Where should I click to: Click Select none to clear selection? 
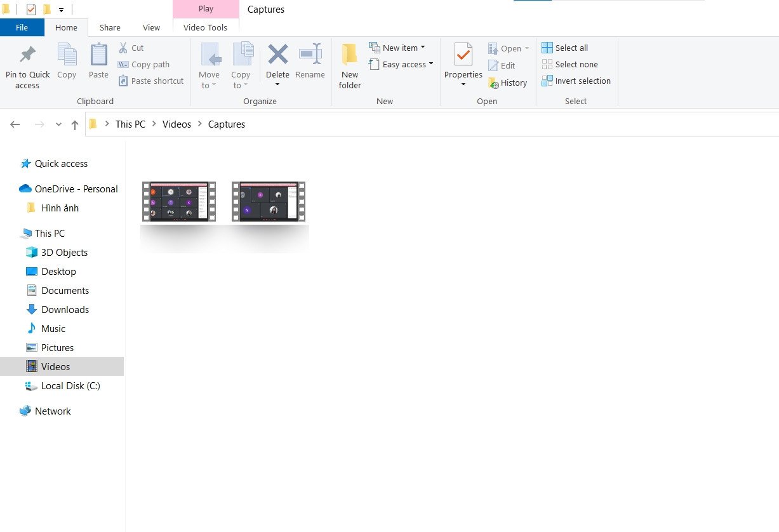[x=571, y=64]
